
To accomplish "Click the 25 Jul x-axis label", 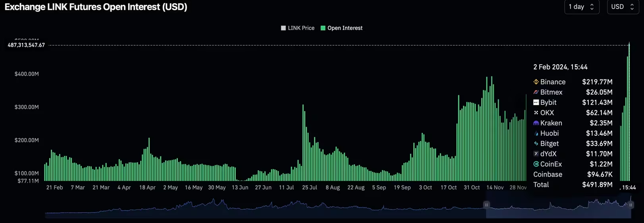I will pos(310,188).
